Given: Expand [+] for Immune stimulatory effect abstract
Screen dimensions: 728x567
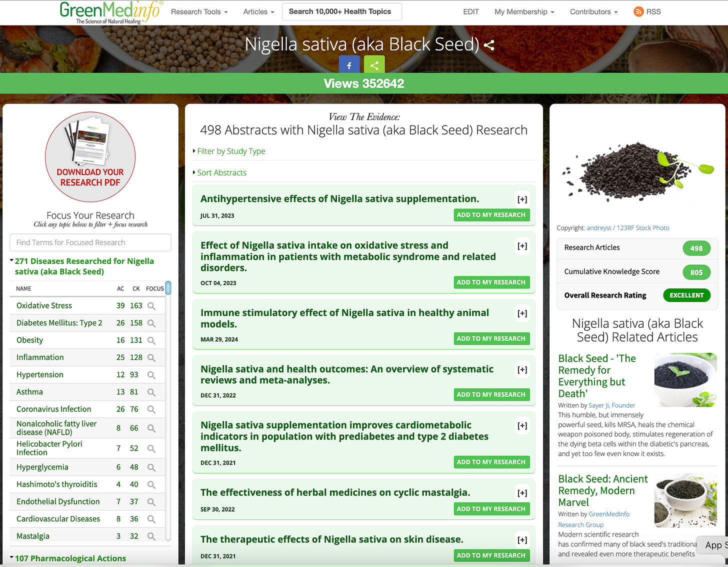Looking at the screenshot, I should coord(522,313).
